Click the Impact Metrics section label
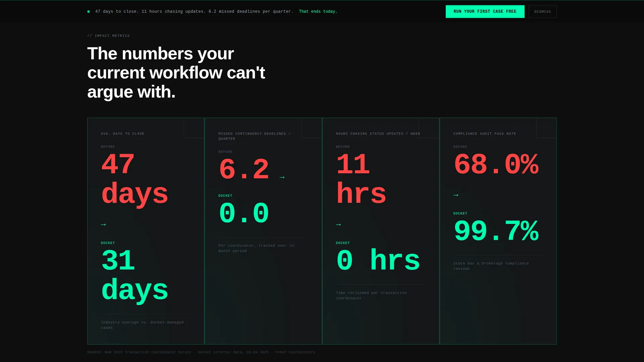 click(x=108, y=36)
